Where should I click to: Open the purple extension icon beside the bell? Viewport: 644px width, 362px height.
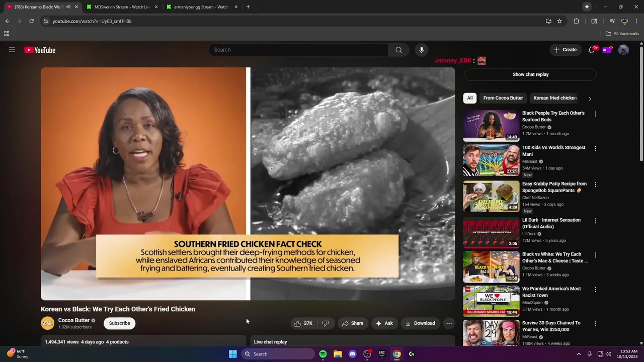(607, 50)
